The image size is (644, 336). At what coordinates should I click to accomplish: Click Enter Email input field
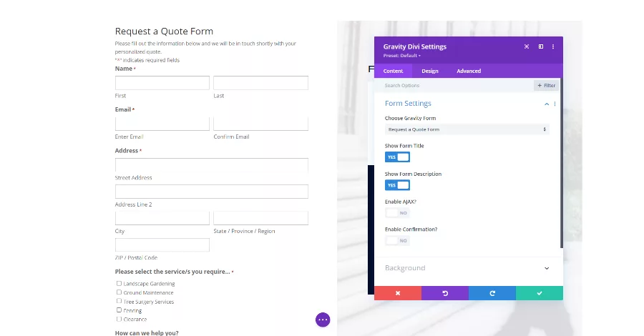pyautogui.click(x=162, y=124)
